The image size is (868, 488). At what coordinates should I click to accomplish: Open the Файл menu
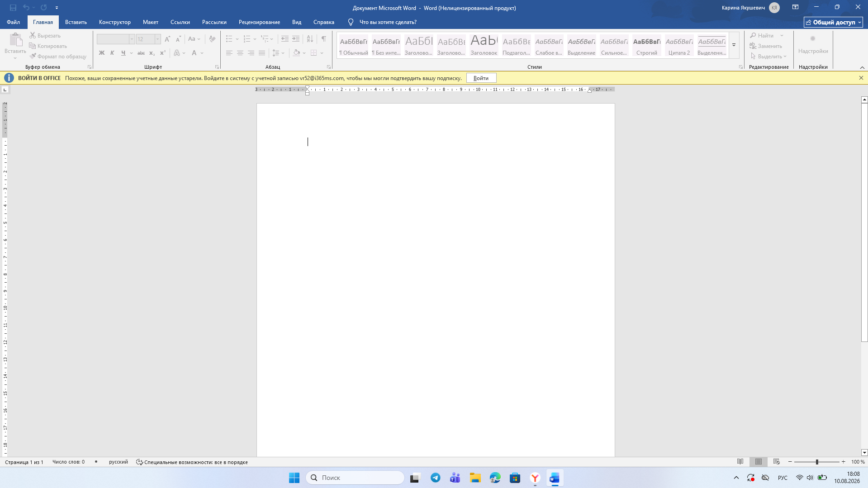click(13, 22)
